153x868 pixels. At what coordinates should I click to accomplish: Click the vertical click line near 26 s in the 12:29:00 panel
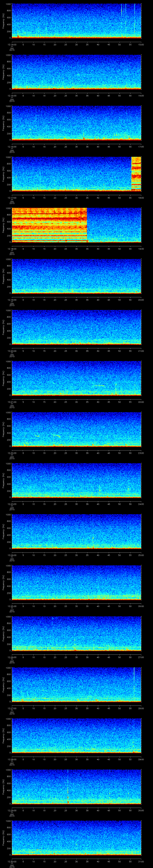coord(68,787)
